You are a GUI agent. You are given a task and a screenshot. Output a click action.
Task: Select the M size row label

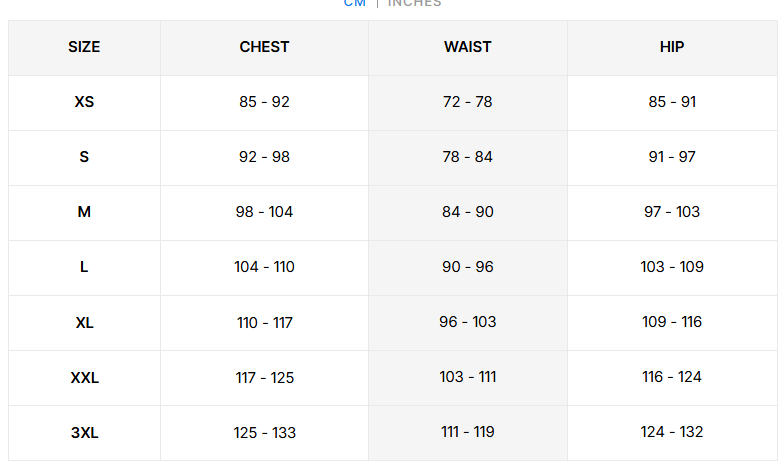84,212
